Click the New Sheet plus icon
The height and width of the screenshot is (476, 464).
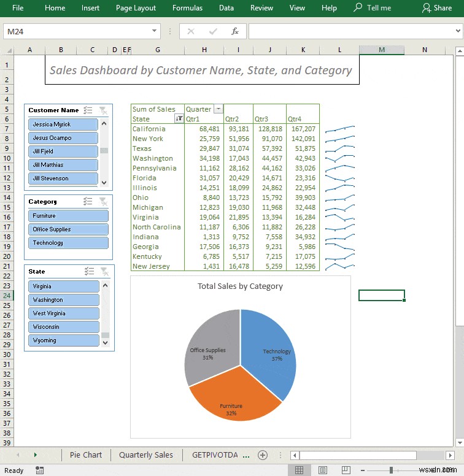tap(263, 455)
